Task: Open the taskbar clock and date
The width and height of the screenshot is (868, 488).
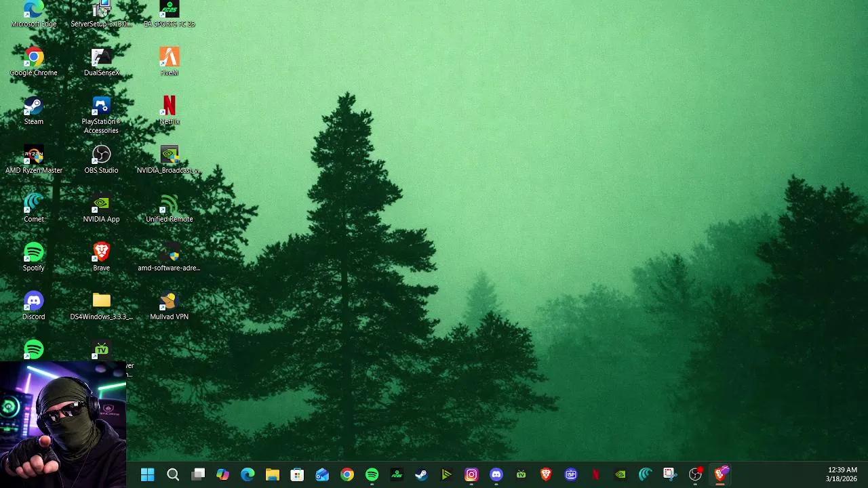Action: pos(842,474)
